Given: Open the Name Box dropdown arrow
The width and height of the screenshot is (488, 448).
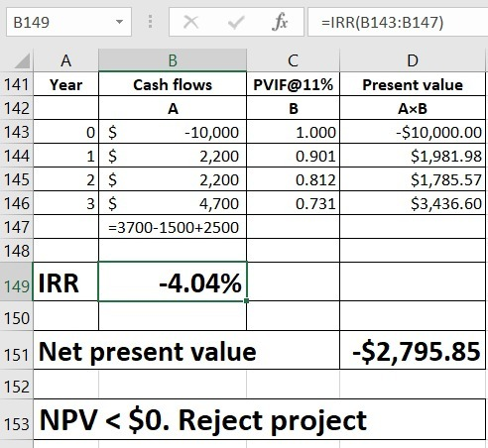Looking at the screenshot, I should [119, 22].
